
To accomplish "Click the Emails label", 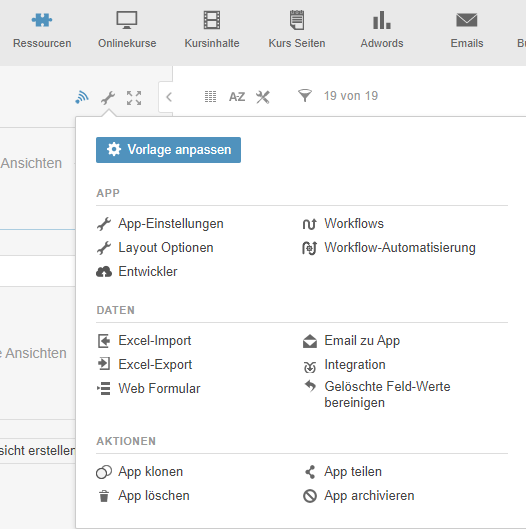I will 467,43.
